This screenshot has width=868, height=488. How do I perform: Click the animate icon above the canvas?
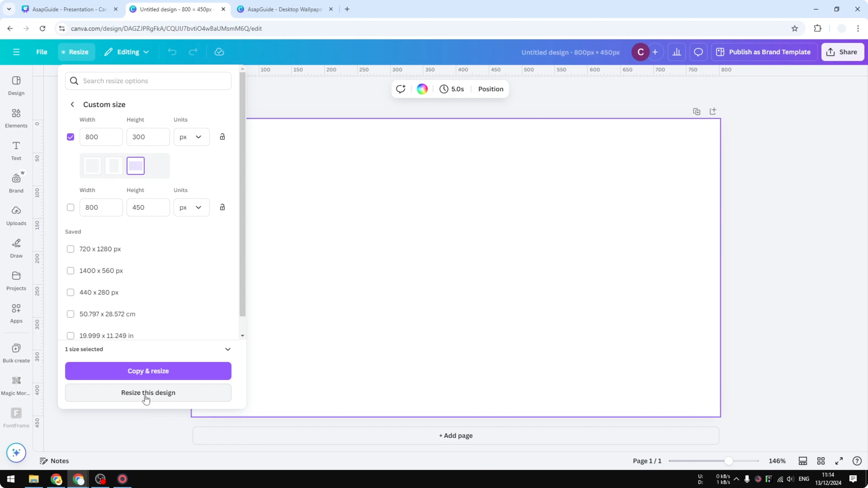tap(401, 89)
